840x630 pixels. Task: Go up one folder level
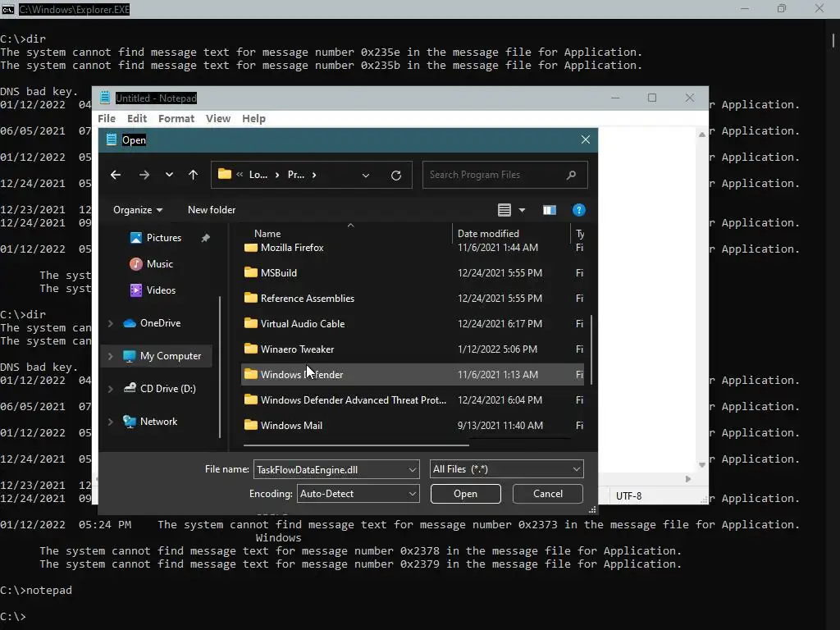(x=194, y=175)
